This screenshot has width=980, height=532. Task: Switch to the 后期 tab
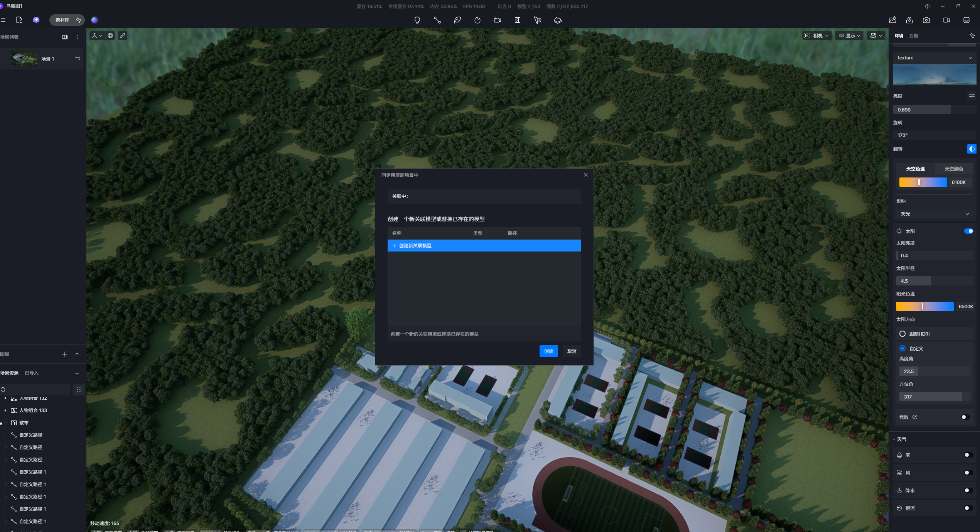click(913, 36)
